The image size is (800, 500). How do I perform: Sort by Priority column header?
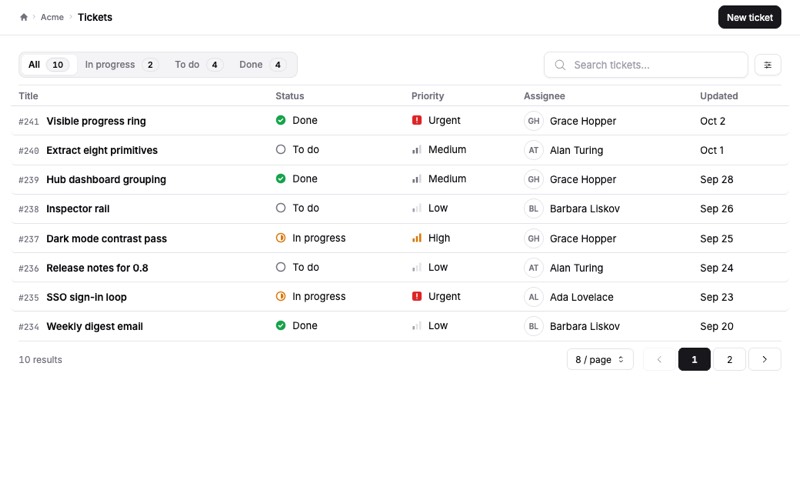click(428, 96)
